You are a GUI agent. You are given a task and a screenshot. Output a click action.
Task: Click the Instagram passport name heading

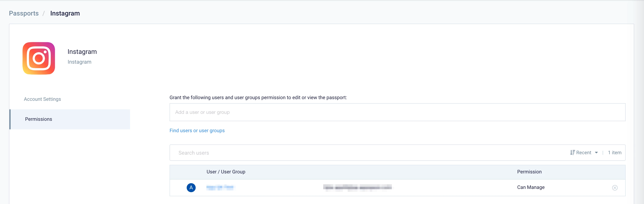click(x=82, y=52)
